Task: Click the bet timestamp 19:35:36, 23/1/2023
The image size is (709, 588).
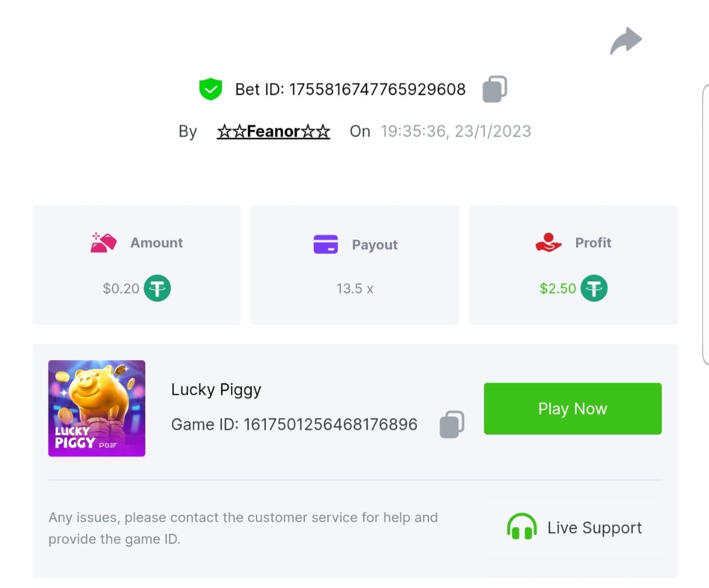Action: click(x=456, y=131)
